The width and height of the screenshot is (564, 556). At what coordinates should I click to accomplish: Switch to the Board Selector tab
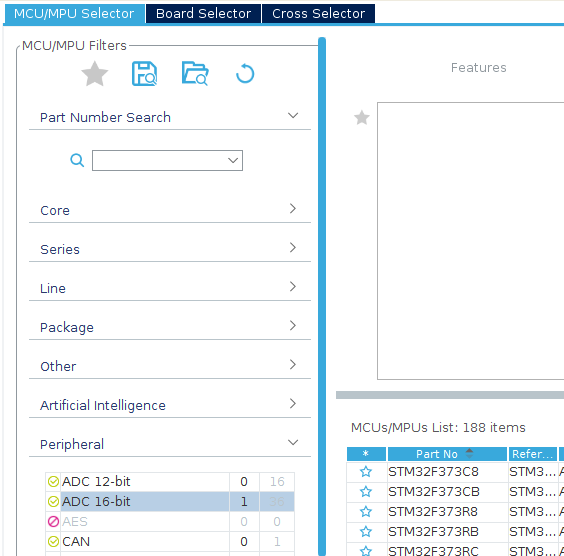(x=203, y=14)
